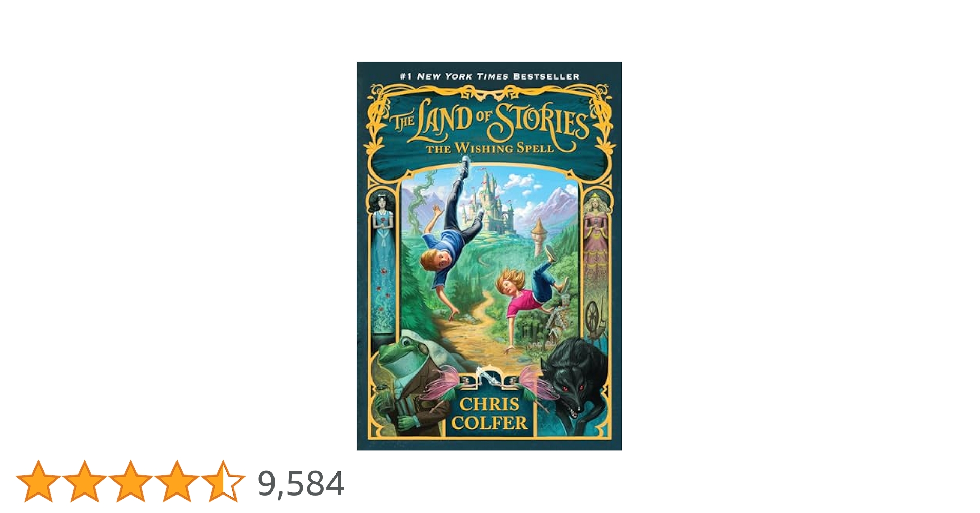Click the half-filled fifth rating star
The height and width of the screenshot is (513, 980).
click(223, 481)
